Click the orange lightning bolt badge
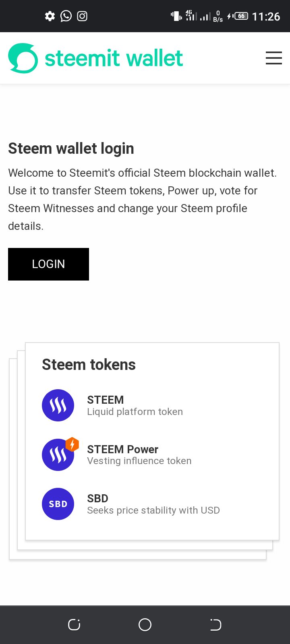 [72, 444]
